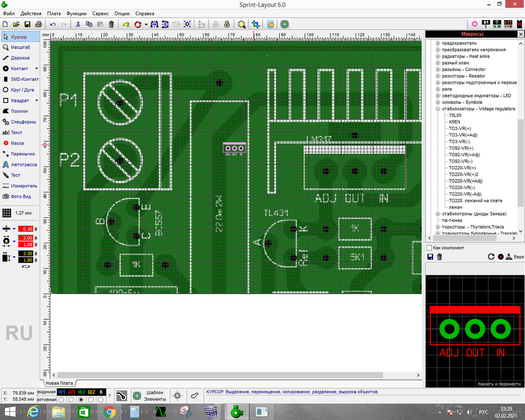
Task: Select the Автотрасса autoroute tool
Action: click(x=20, y=164)
